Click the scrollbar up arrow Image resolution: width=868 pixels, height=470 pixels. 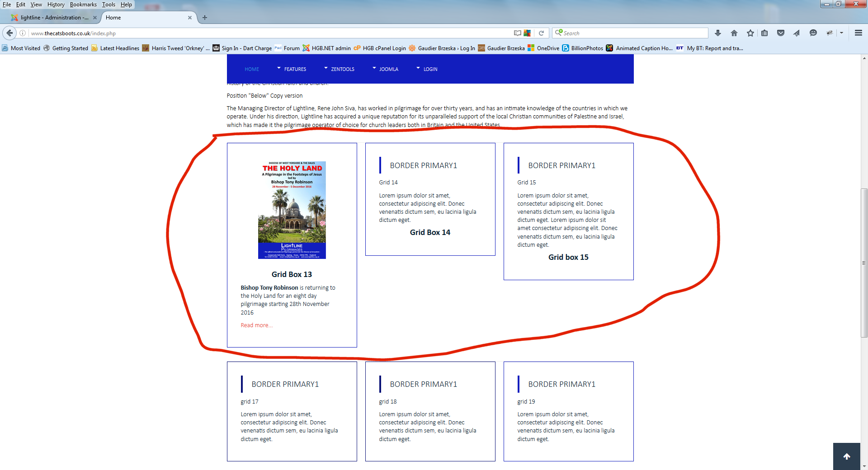click(x=864, y=58)
